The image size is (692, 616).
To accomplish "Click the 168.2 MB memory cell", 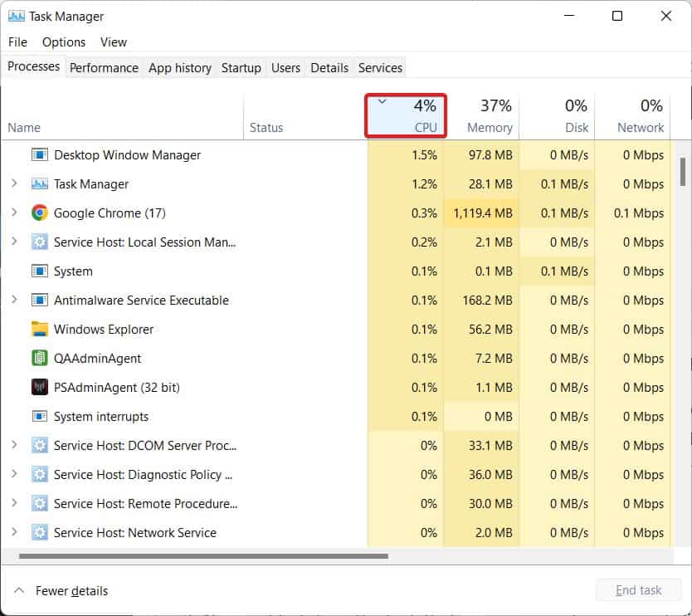I will pyautogui.click(x=481, y=301).
